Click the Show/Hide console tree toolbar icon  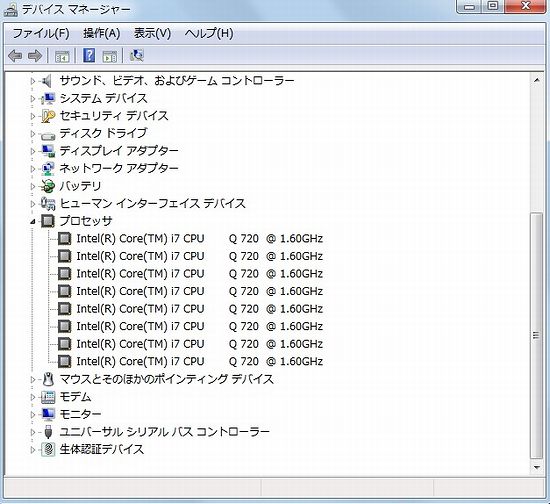click(62, 56)
